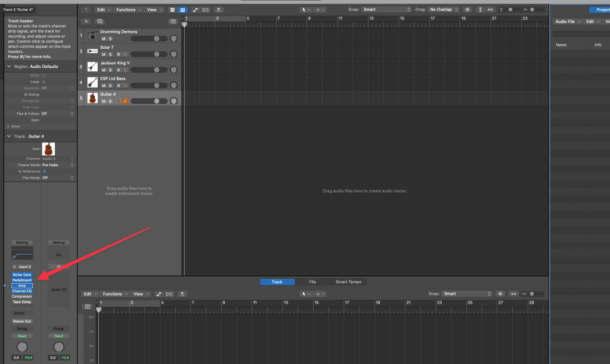Select the ESP Ltd Bass track icon

pyautogui.click(x=92, y=82)
